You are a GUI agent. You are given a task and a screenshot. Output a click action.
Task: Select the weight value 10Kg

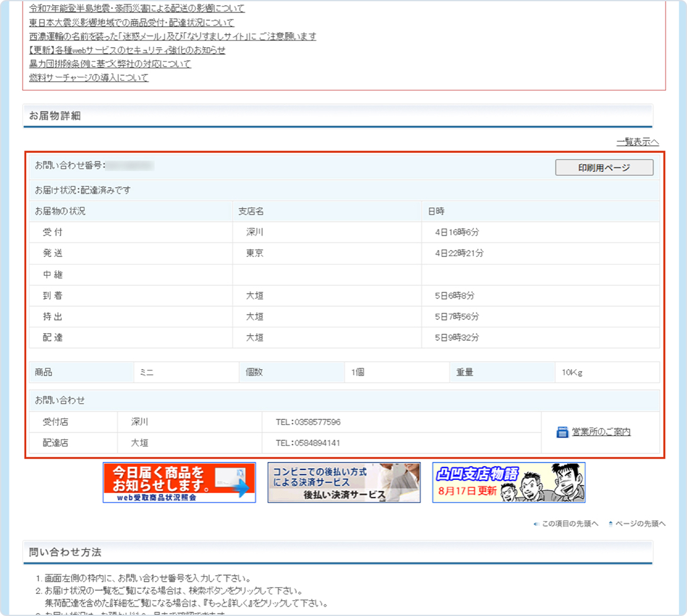click(572, 373)
